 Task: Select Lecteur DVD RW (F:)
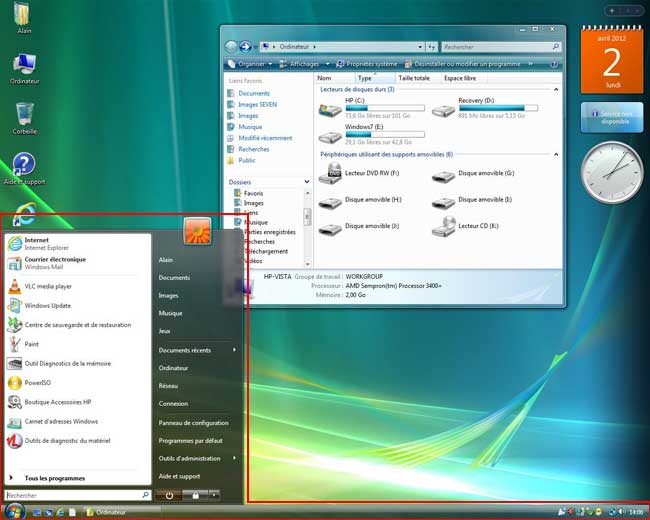[359, 173]
